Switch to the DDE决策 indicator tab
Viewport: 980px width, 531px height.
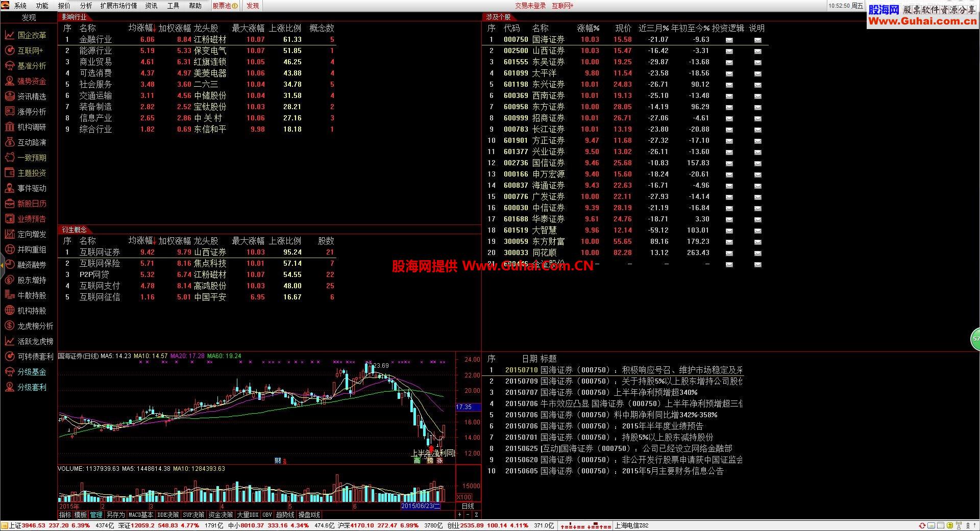(x=168, y=515)
